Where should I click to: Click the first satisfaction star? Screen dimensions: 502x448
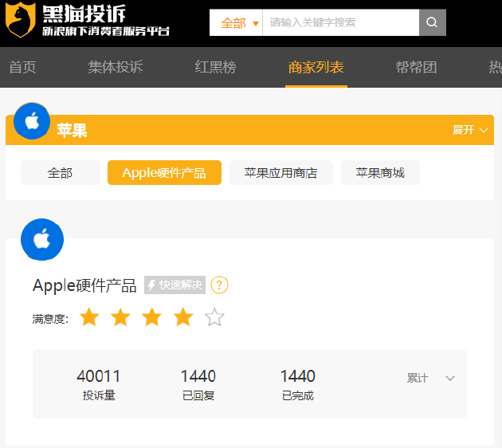click(89, 317)
